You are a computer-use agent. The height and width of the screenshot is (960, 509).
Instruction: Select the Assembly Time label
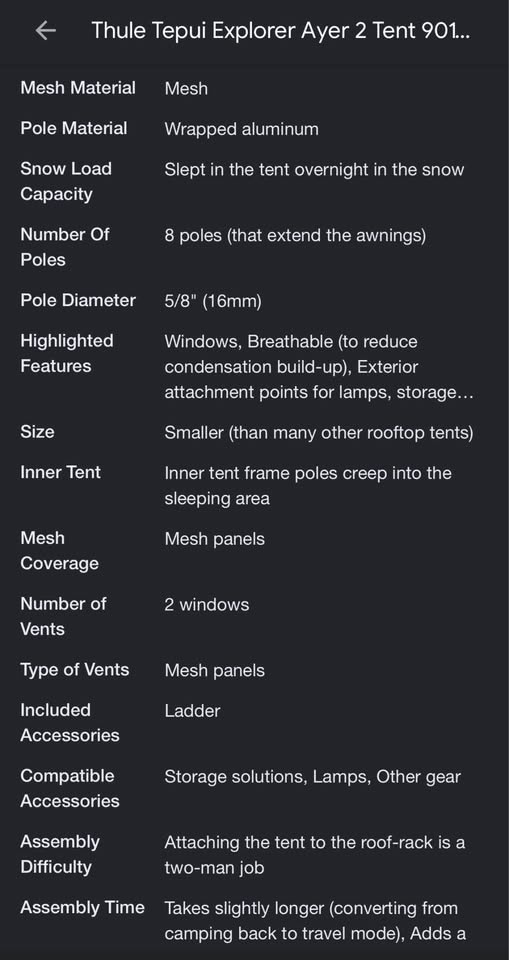tap(83, 908)
